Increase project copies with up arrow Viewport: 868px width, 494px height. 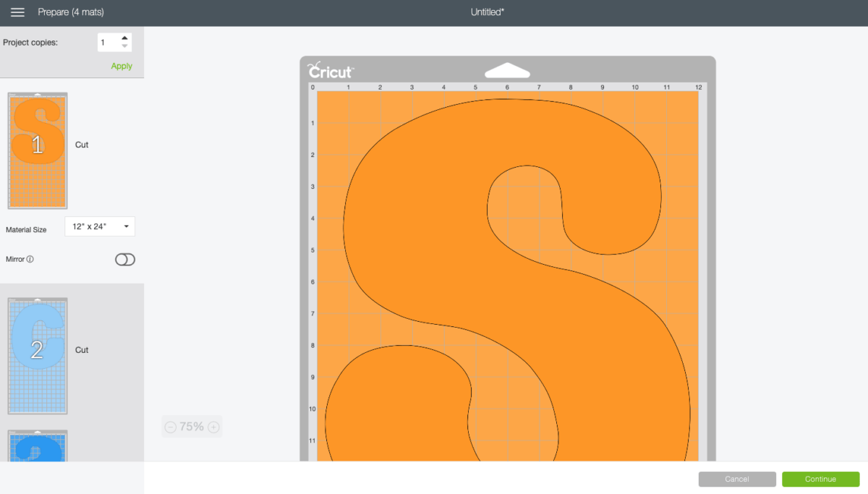click(x=125, y=38)
